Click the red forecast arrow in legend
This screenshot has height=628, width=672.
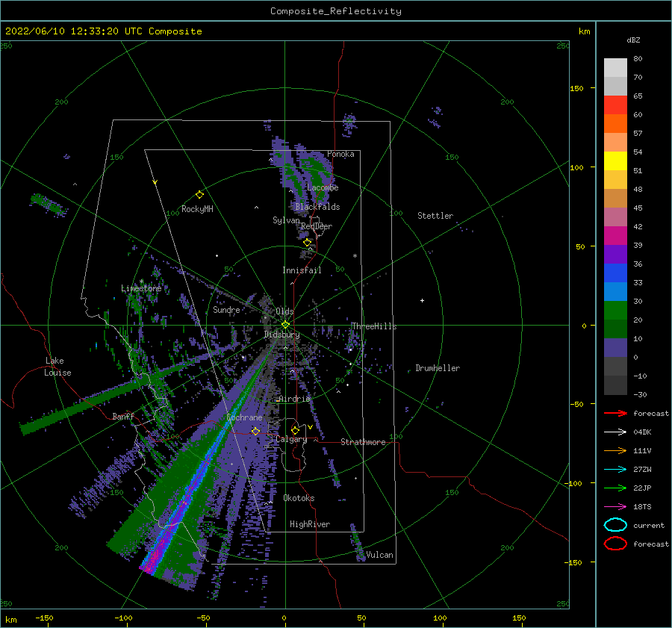click(x=615, y=413)
